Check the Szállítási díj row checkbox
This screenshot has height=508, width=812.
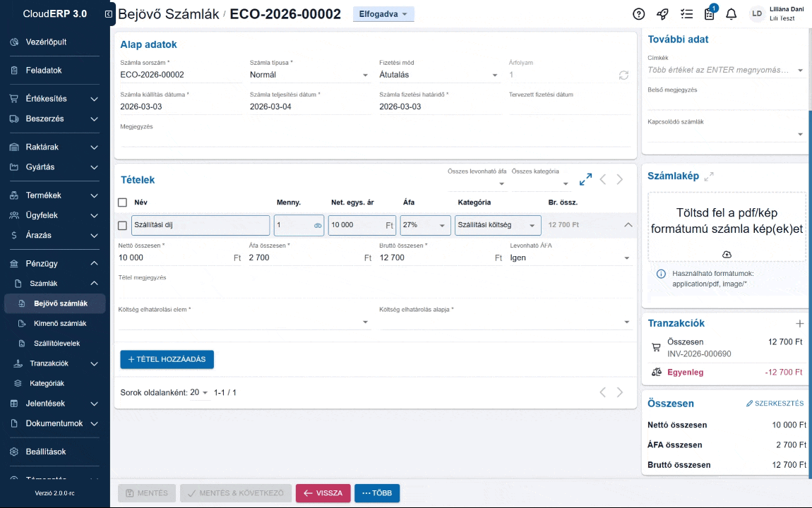123,225
